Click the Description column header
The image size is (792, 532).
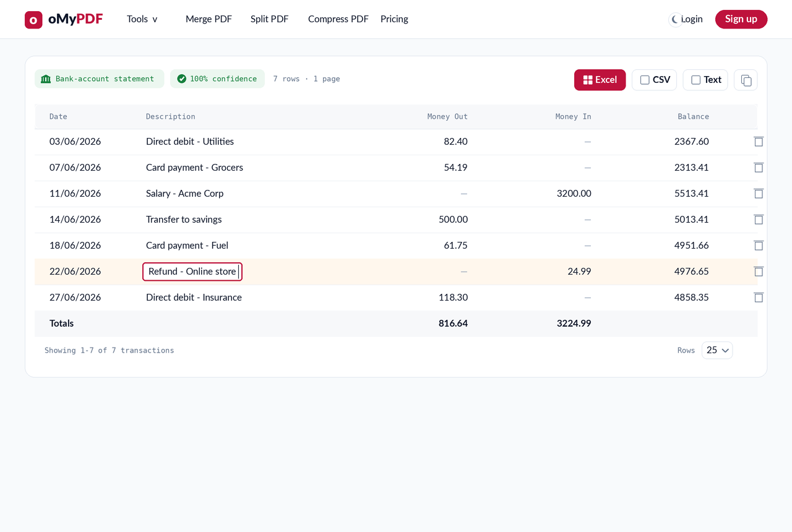[x=170, y=116]
